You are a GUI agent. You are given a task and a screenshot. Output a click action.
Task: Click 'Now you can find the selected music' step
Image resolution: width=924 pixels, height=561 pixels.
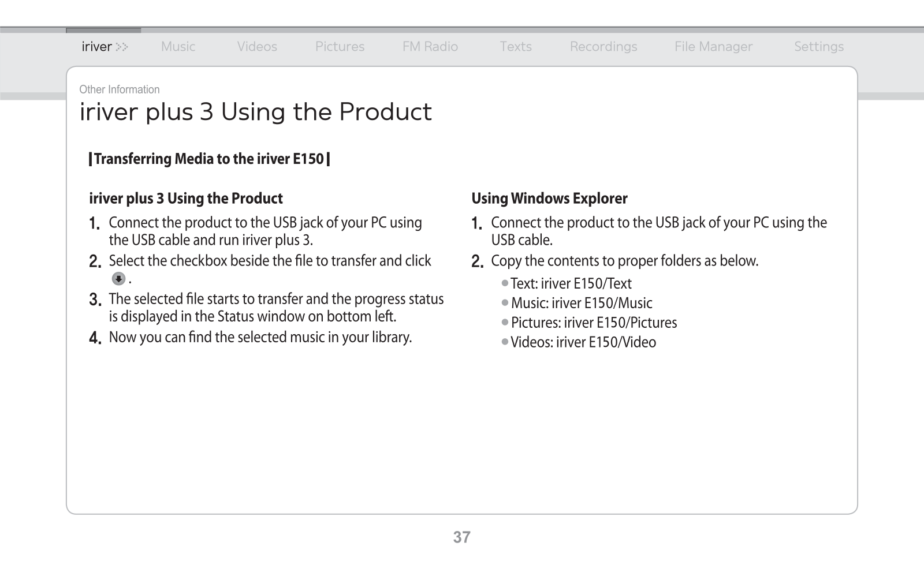click(x=260, y=337)
